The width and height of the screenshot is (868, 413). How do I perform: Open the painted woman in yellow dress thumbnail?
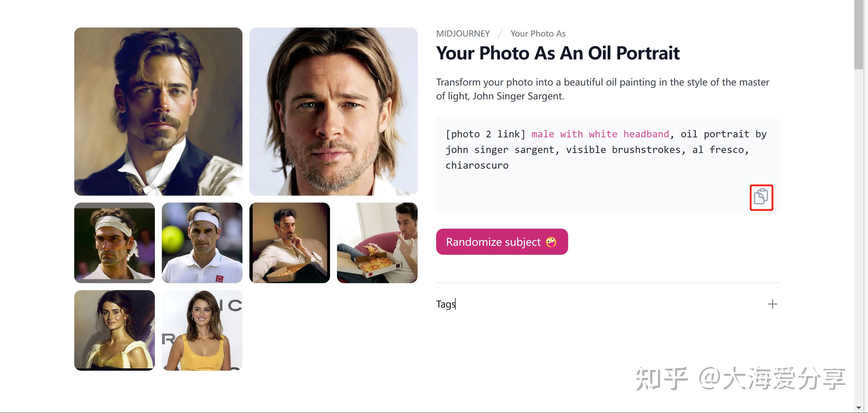click(x=114, y=330)
